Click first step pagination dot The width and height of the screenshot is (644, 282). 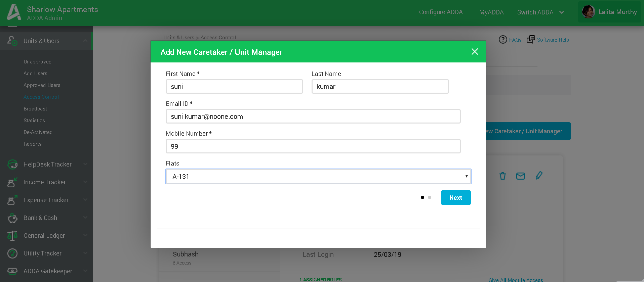coord(422,197)
